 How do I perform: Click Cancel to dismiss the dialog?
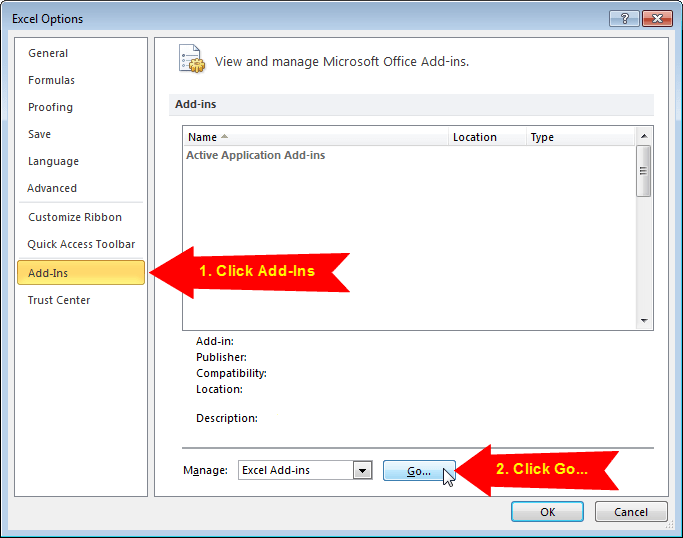tap(631, 512)
